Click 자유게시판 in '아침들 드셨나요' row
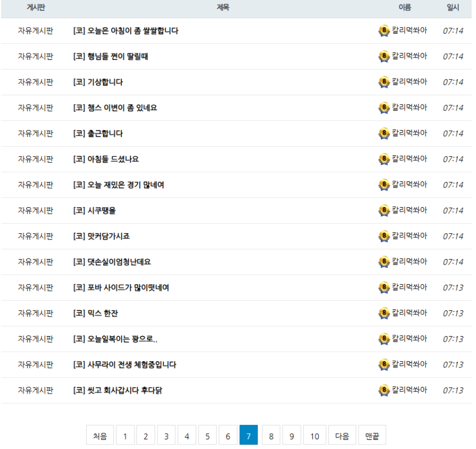The image size is (476, 449). 35,159
